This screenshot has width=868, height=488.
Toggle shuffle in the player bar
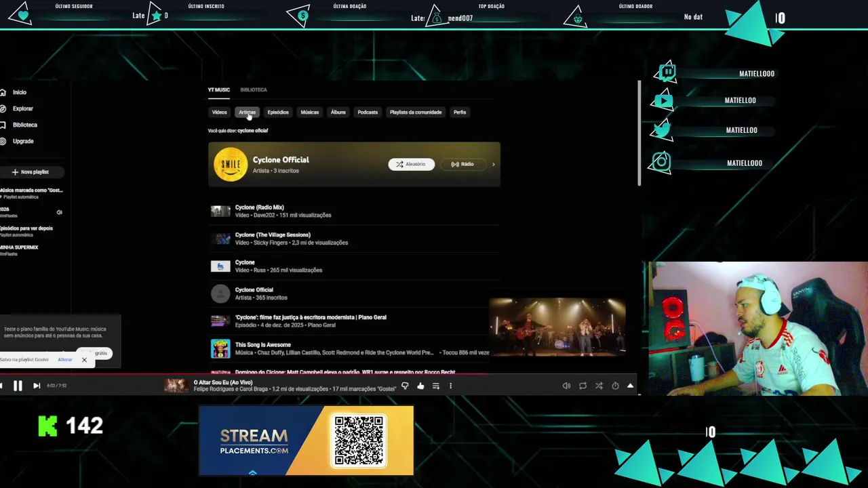(599, 386)
